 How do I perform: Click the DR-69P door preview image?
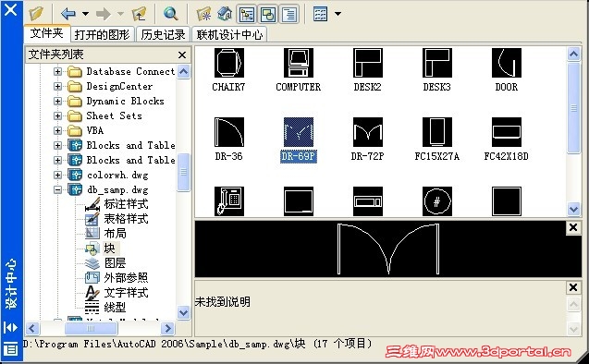(388, 249)
